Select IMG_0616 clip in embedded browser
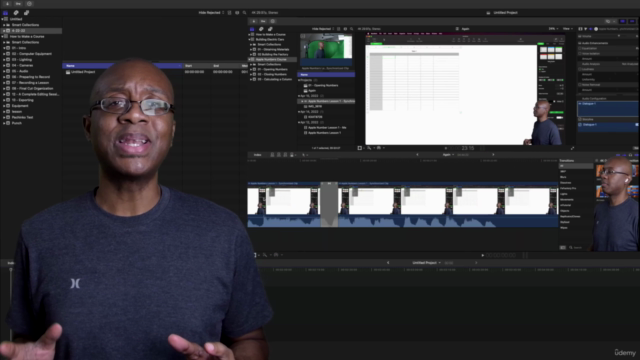This screenshot has width=640, height=360. pyautogui.click(x=316, y=107)
